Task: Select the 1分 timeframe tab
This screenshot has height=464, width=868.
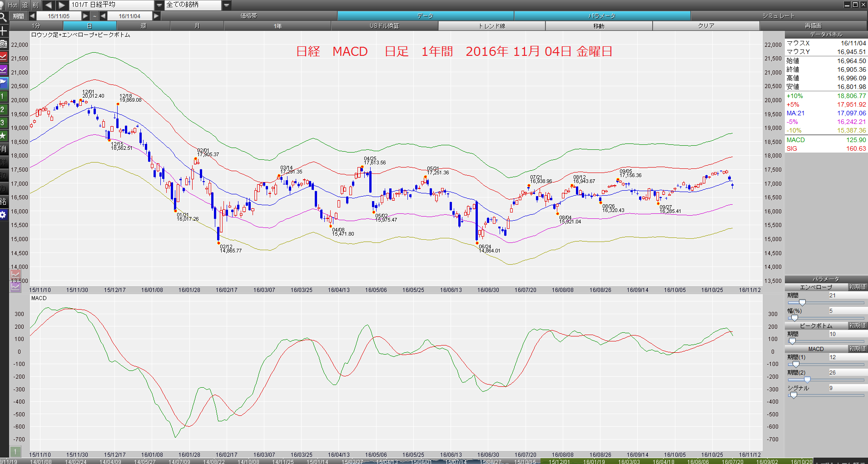Action: pyautogui.click(x=36, y=26)
